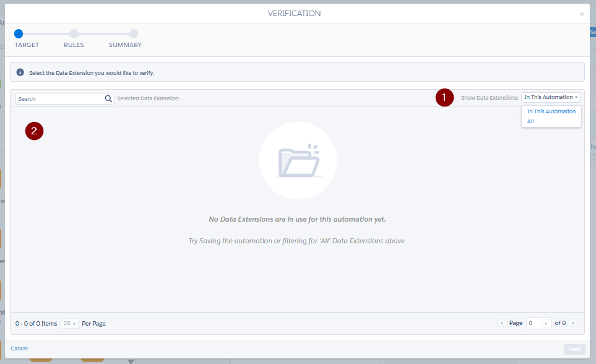Choose 'All' from the dropdown list
The width and height of the screenshot is (596, 364).
530,121
